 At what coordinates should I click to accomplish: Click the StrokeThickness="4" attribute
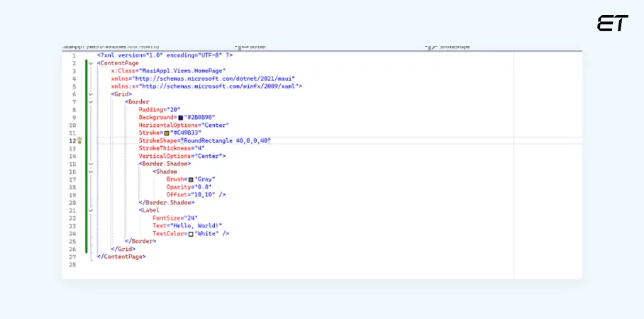pyautogui.click(x=172, y=148)
